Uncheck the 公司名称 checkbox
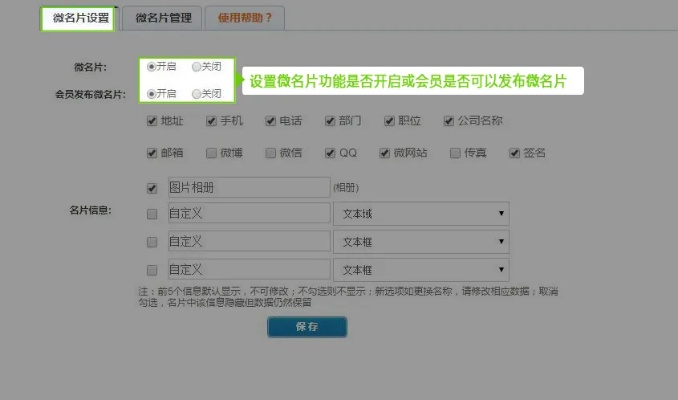 449,121
